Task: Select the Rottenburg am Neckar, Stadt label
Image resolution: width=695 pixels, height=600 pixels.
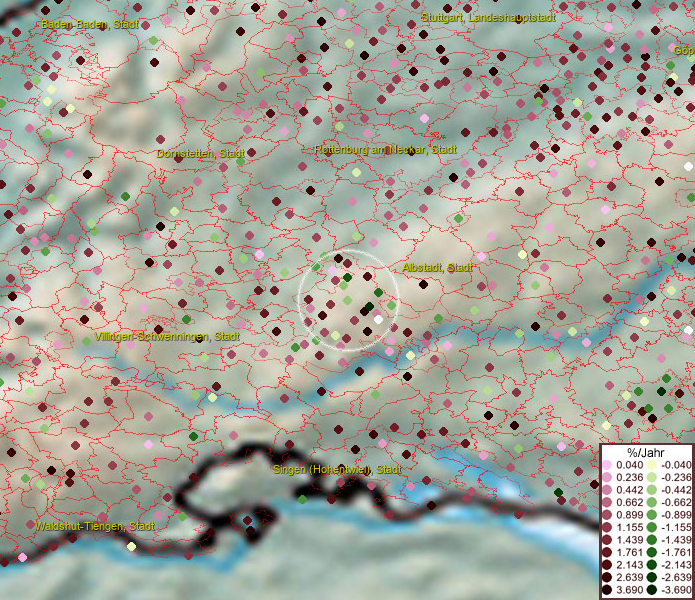Action: pyautogui.click(x=385, y=149)
